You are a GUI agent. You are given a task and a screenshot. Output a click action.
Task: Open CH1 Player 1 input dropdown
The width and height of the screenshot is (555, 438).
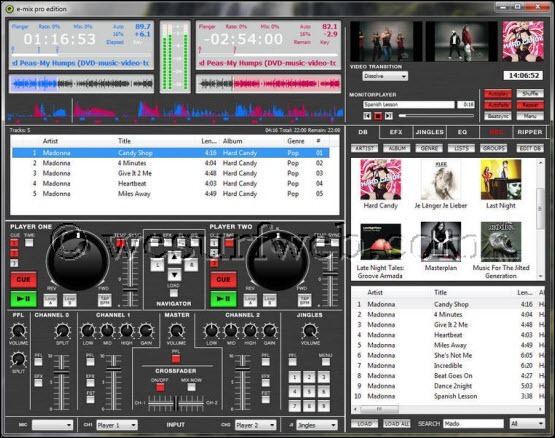coord(117,425)
